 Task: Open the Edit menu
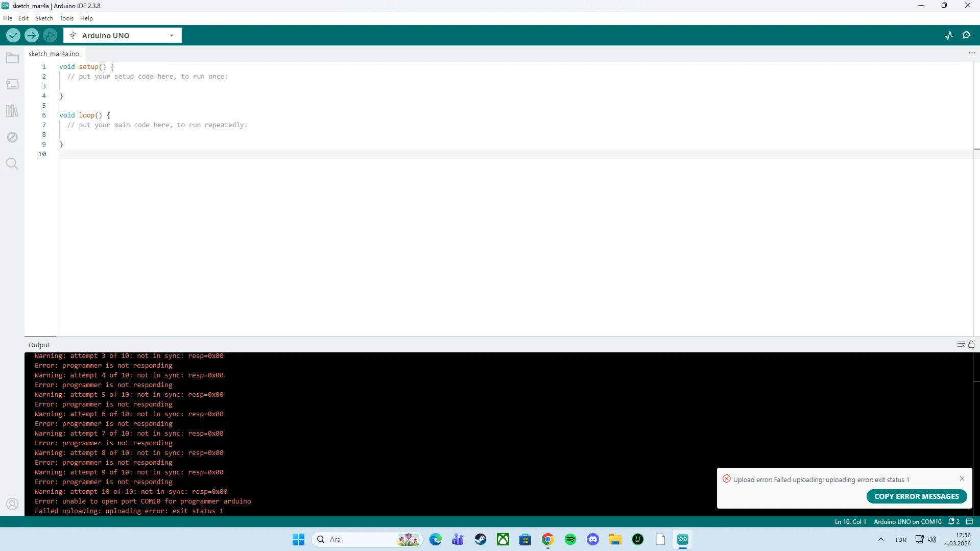coord(23,18)
